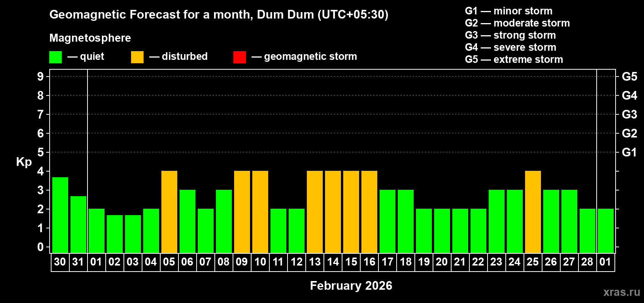
Task: Click the 'disturbed' legend label
Action: [185, 56]
